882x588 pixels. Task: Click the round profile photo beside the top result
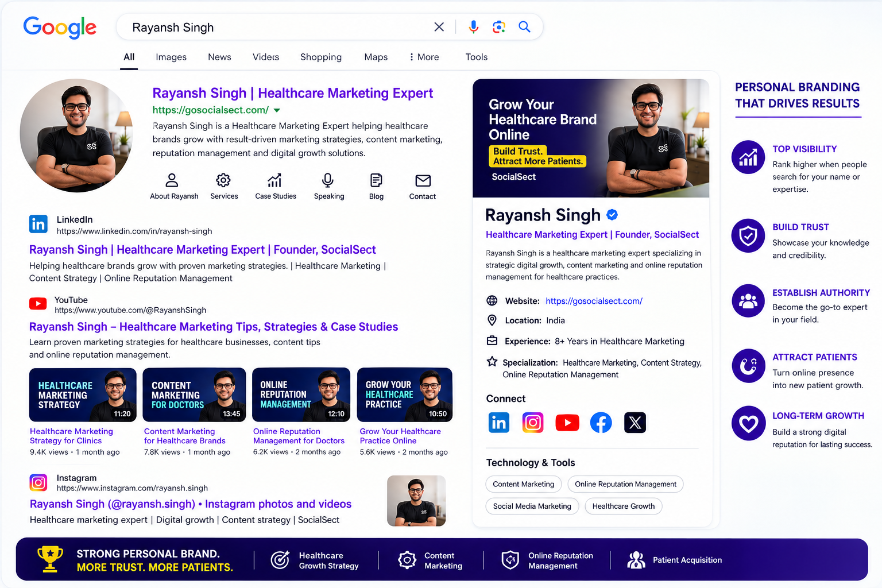click(76, 136)
